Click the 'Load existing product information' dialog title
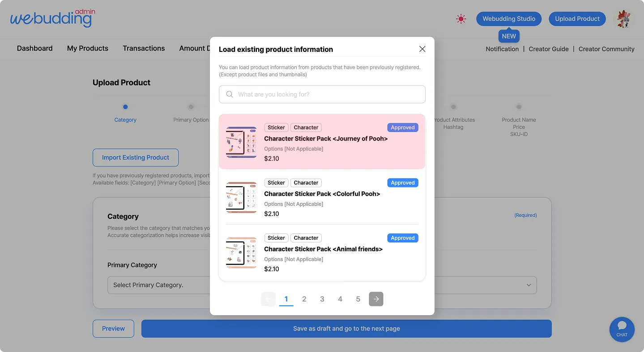The height and width of the screenshot is (352, 644). pyautogui.click(x=276, y=49)
